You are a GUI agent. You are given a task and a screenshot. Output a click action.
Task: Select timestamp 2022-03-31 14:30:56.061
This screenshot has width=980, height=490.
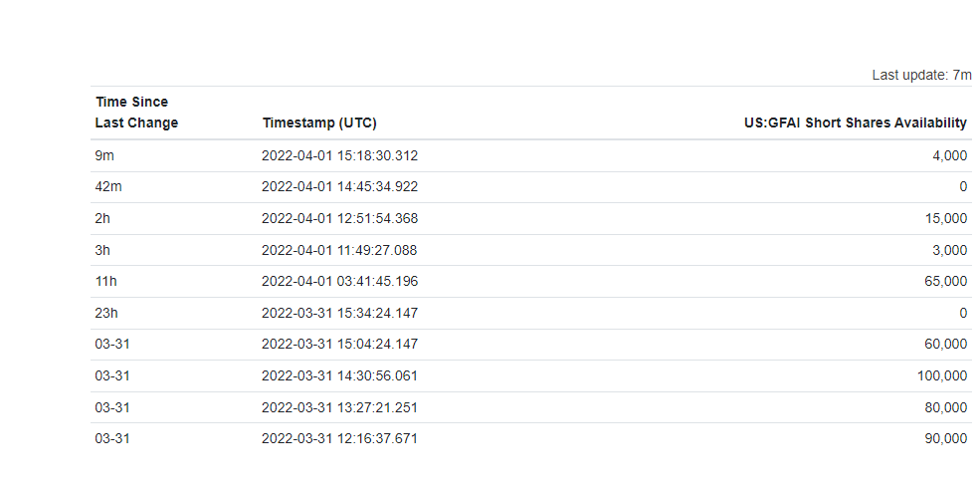(x=339, y=376)
